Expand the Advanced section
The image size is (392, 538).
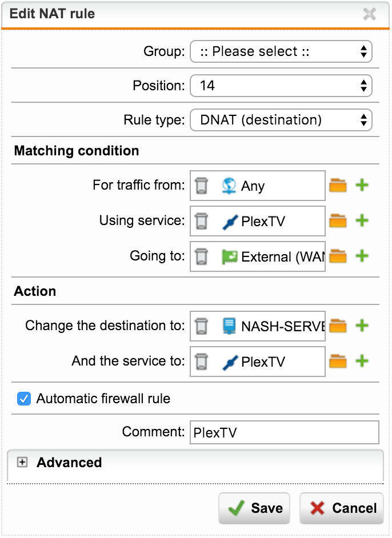(x=22, y=463)
